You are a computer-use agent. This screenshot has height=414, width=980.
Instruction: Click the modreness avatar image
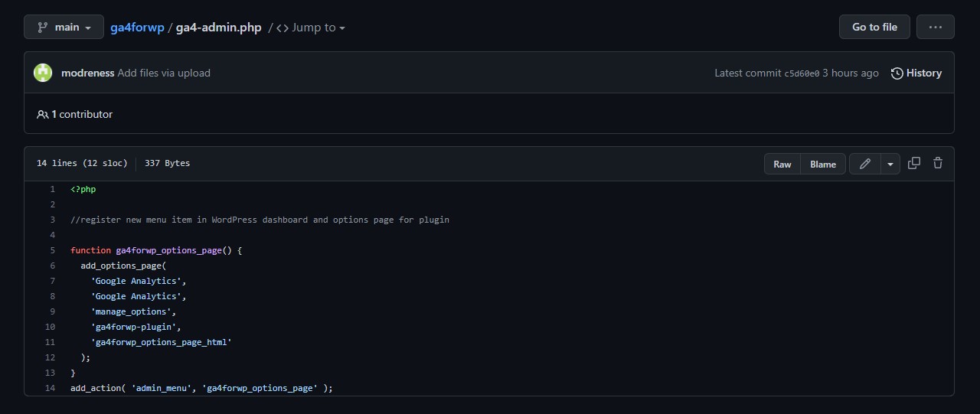pos(43,73)
